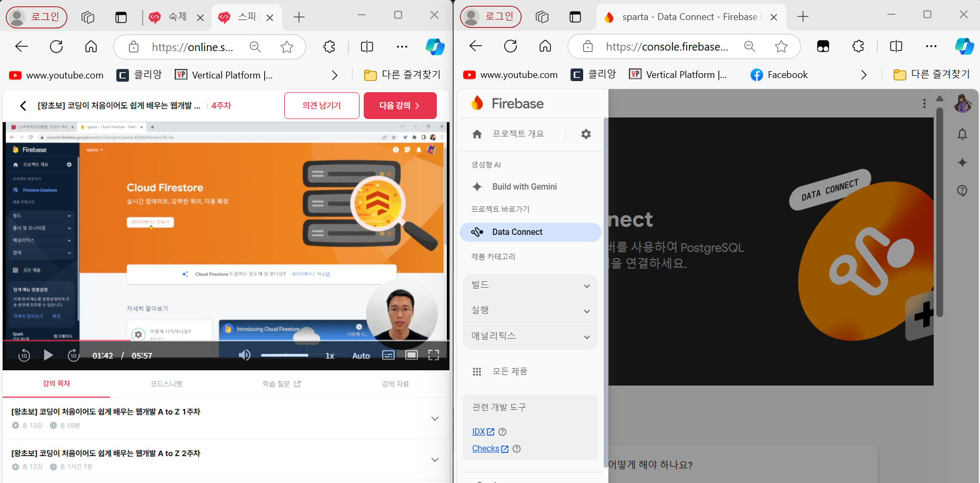Open Firebase three-dot overflow menu
980x483 pixels.
pos(924,104)
